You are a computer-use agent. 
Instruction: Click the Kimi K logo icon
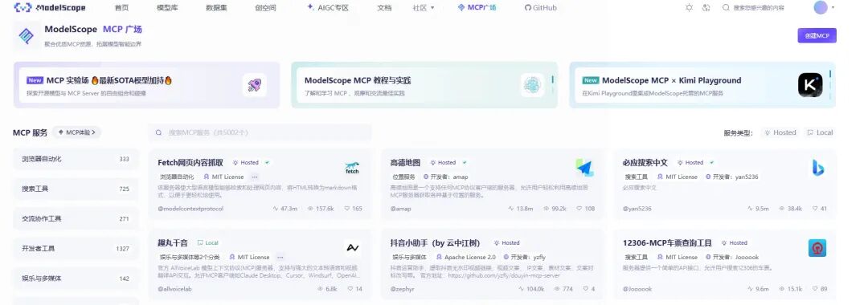coord(810,85)
